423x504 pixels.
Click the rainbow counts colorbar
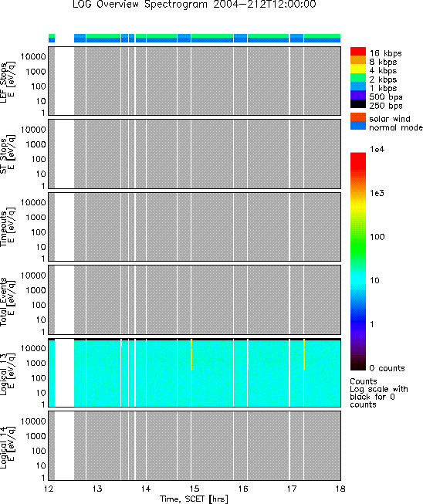point(357,262)
